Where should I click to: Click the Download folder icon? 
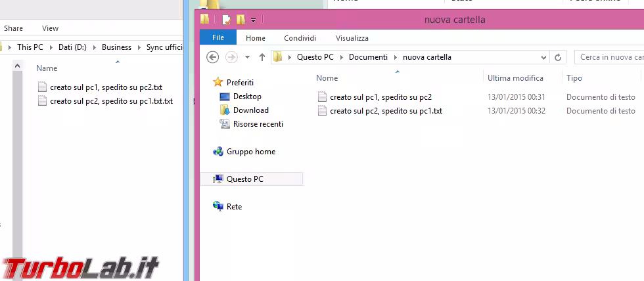[x=225, y=110]
